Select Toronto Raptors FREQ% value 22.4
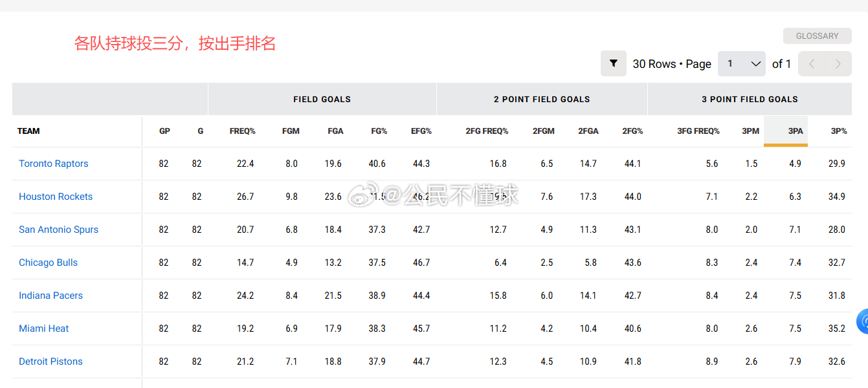Screen dimensions: 868x388 pos(245,164)
